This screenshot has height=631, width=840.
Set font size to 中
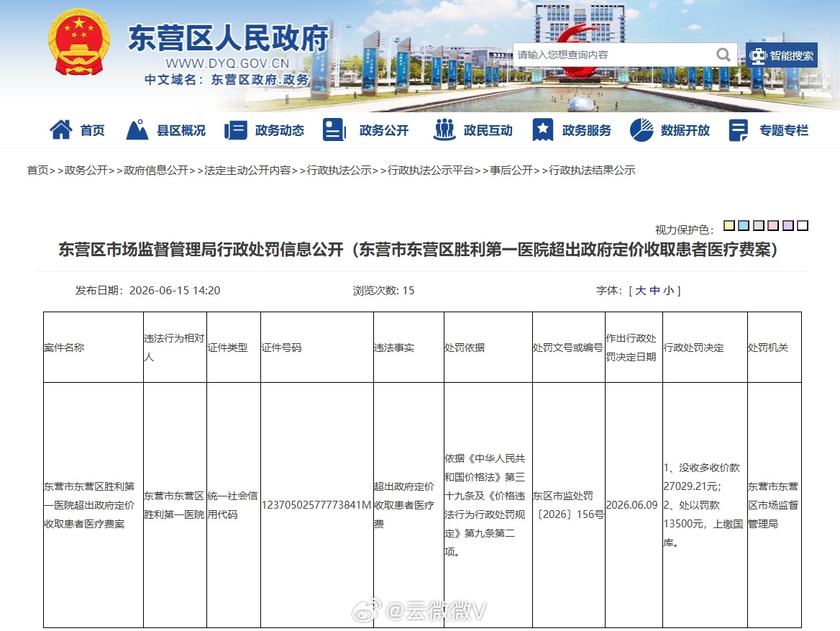(654, 291)
